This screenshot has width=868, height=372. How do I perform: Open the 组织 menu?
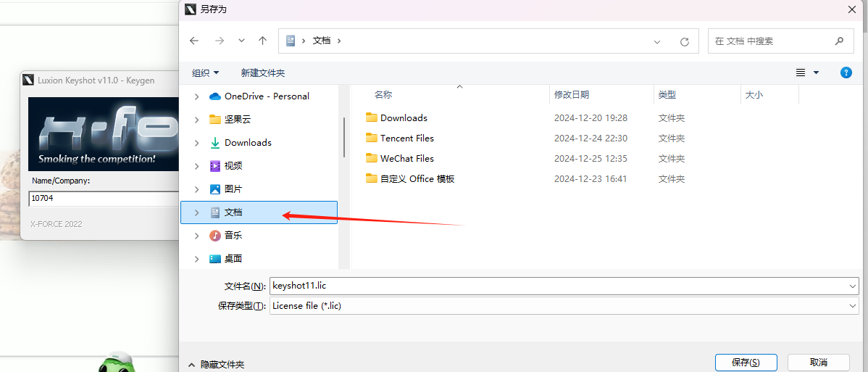205,73
